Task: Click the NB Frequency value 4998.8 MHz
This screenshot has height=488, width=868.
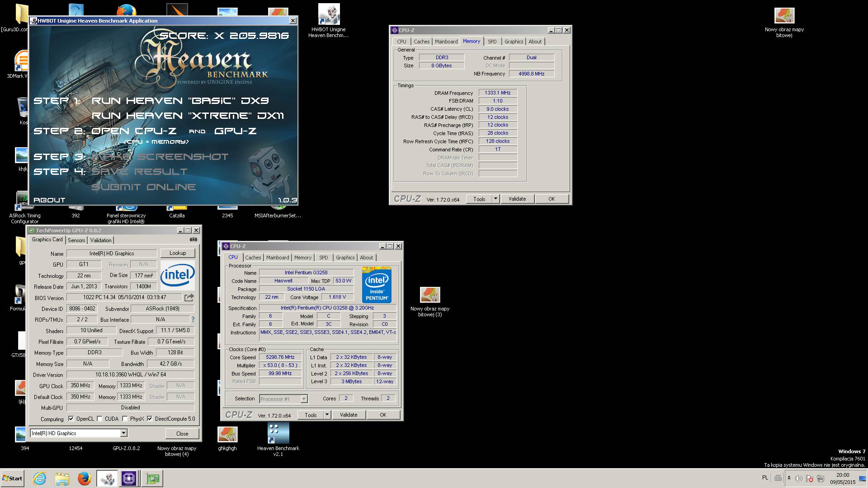Action: coord(531,74)
